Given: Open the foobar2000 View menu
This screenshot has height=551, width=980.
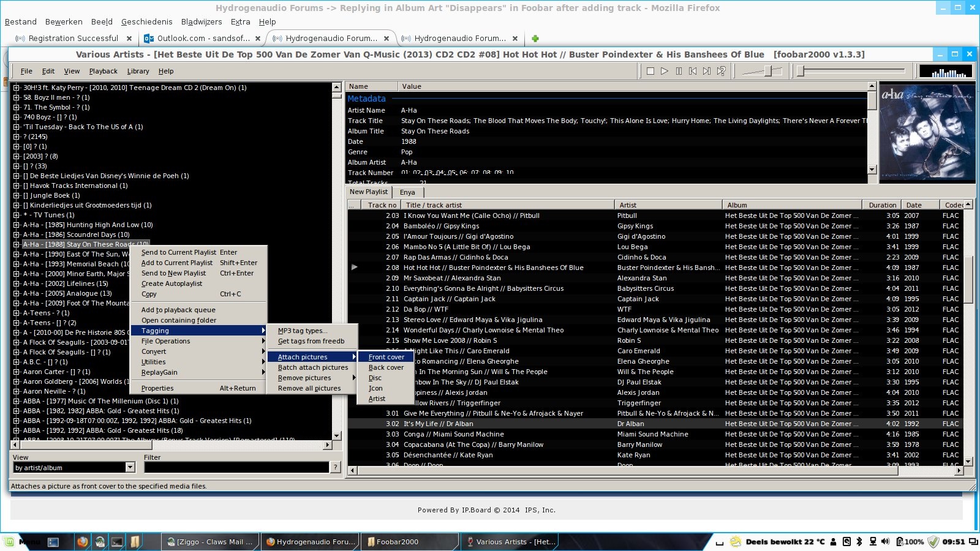Looking at the screenshot, I should coord(72,71).
